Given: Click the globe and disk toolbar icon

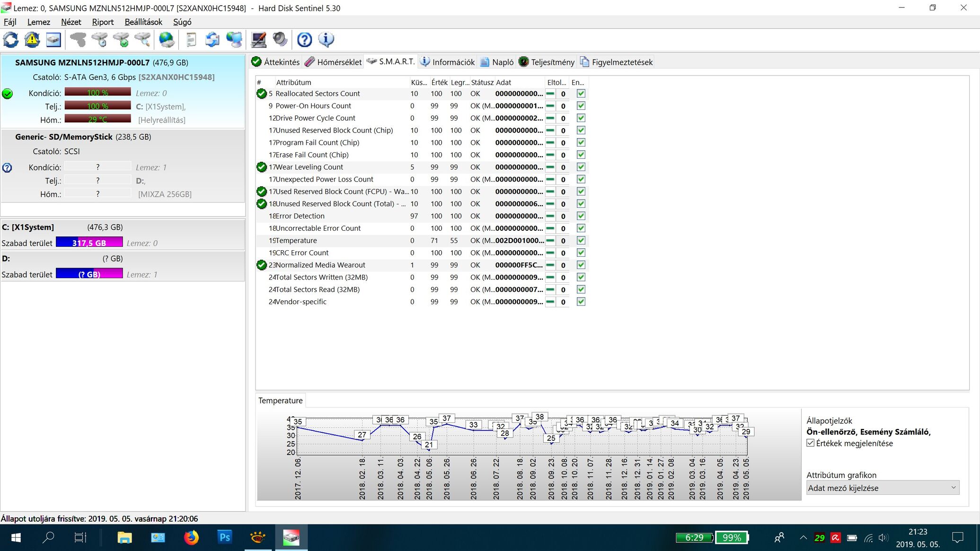Looking at the screenshot, I should (x=167, y=40).
